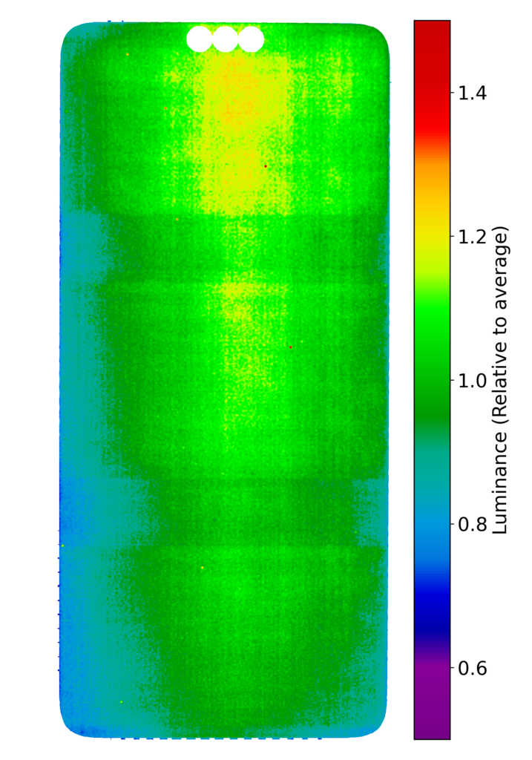Click the bottom-right rounded corner of heatmap
The width and height of the screenshot is (532, 760).
point(380,729)
